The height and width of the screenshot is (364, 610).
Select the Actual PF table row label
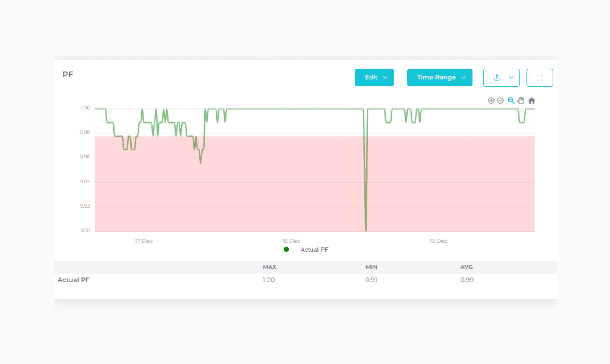pyautogui.click(x=73, y=280)
